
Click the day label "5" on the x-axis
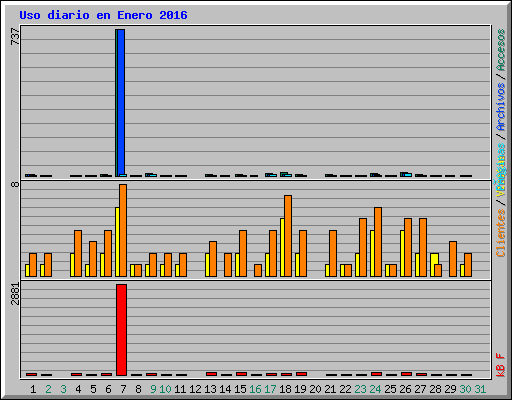pos(93,389)
